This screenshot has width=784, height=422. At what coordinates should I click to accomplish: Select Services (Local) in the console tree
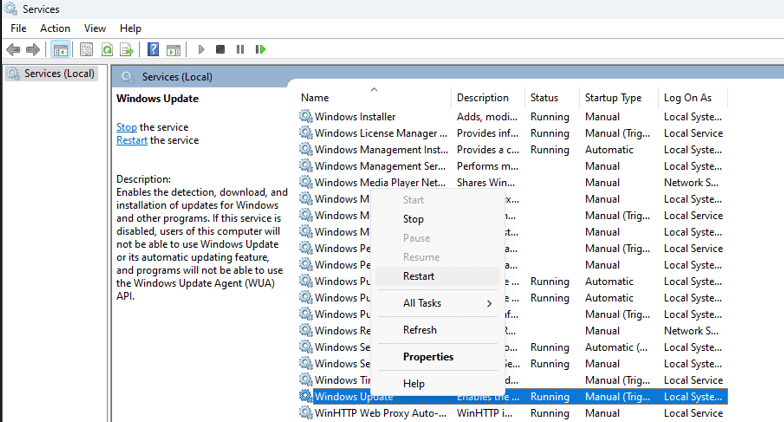coord(52,74)
